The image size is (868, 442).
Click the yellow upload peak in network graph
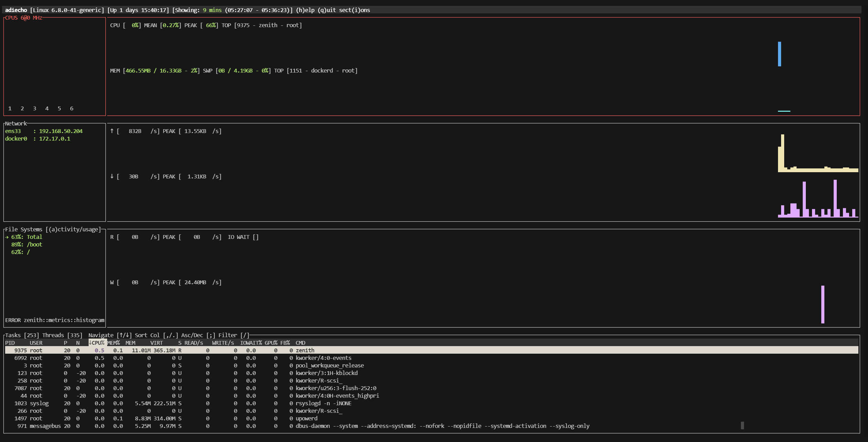pyautogui.click(x=782, y=151)
